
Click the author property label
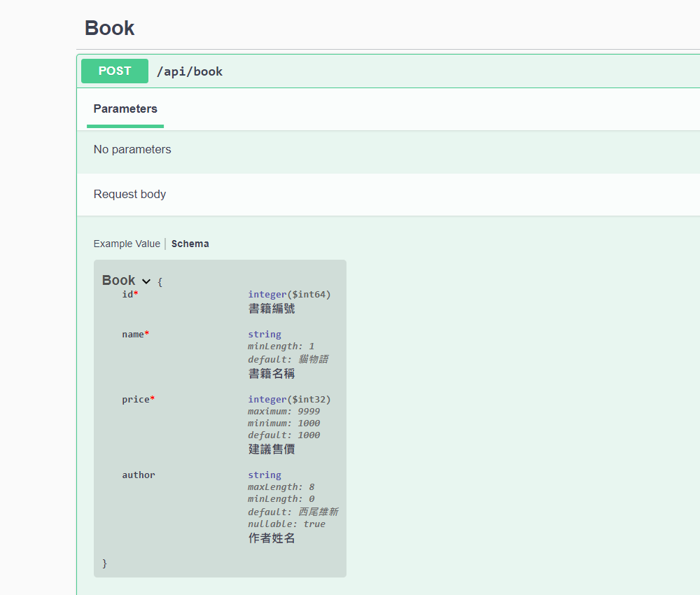coord(139,475)
